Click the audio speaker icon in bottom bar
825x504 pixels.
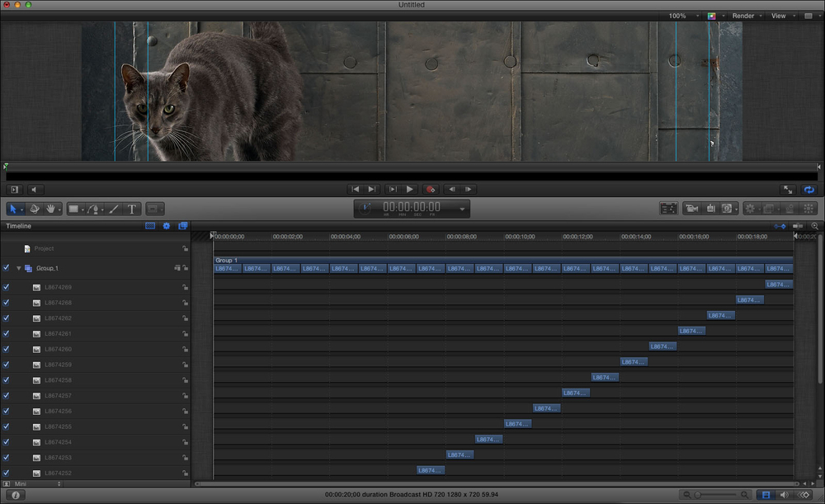point(785,495)
